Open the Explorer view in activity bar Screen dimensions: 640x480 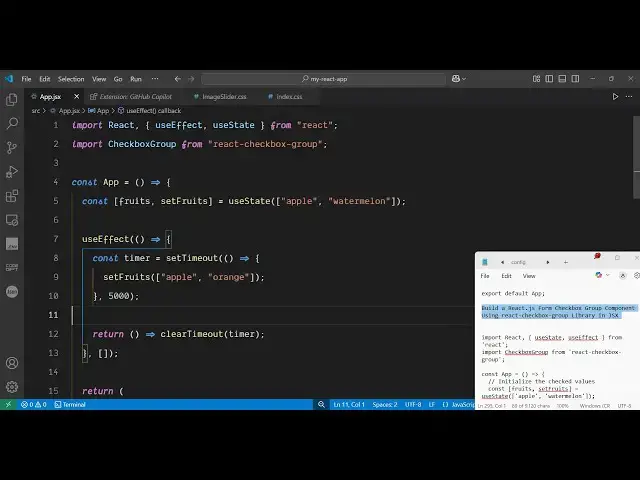click(x=12, y=99)
